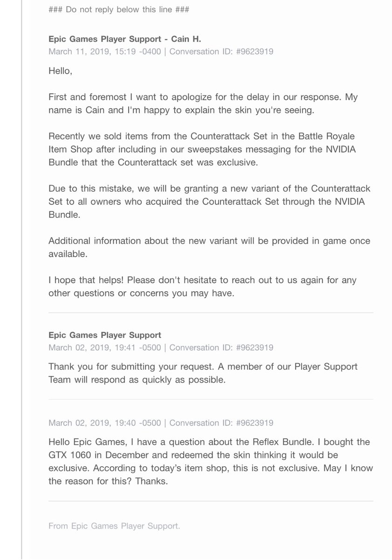Click the 'Do not reply below this line' text
Viewport: 392px width, 560px height.
pyautogui.click(x=119, y=9)
